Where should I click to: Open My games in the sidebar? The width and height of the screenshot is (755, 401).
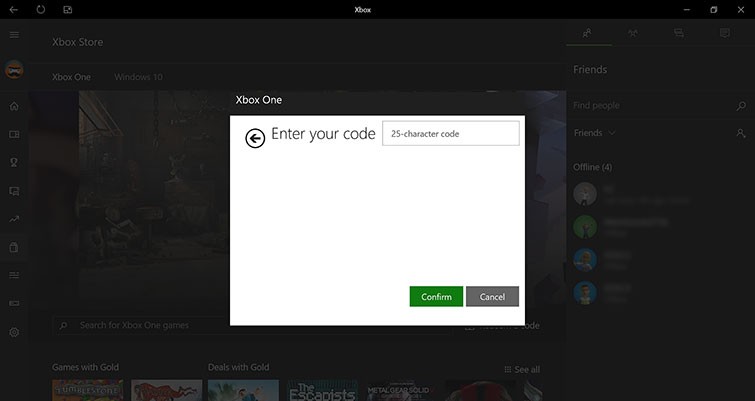pos(14,134)
